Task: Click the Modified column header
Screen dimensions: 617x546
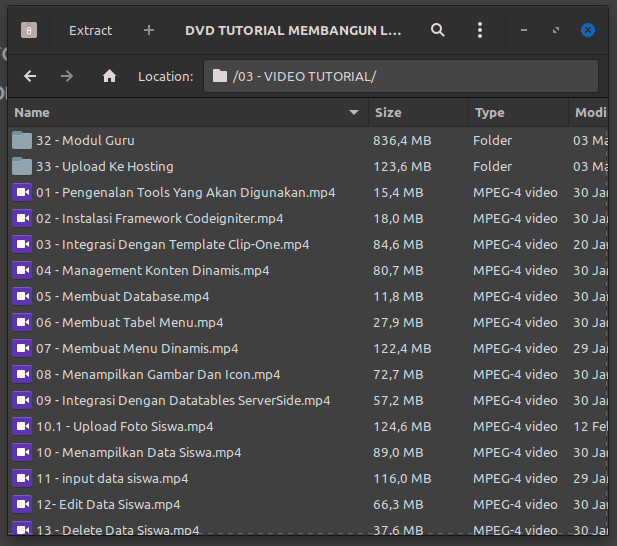Action: (590, 113)
